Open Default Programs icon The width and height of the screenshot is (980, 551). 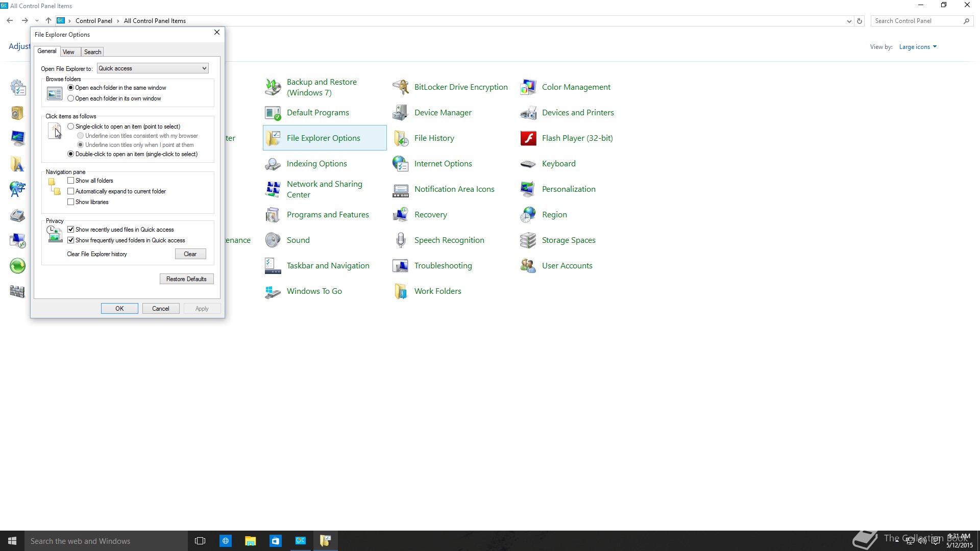coord(273,113)
